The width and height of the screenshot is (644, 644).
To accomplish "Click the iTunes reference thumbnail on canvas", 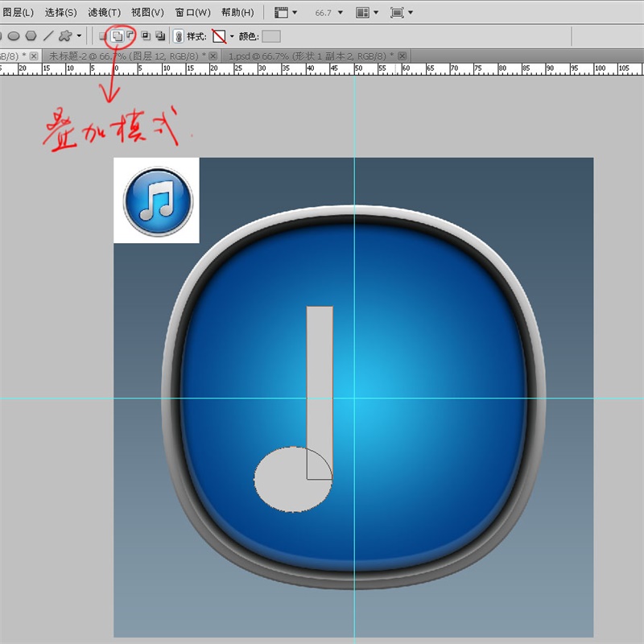I will click(x=155, y=200).
